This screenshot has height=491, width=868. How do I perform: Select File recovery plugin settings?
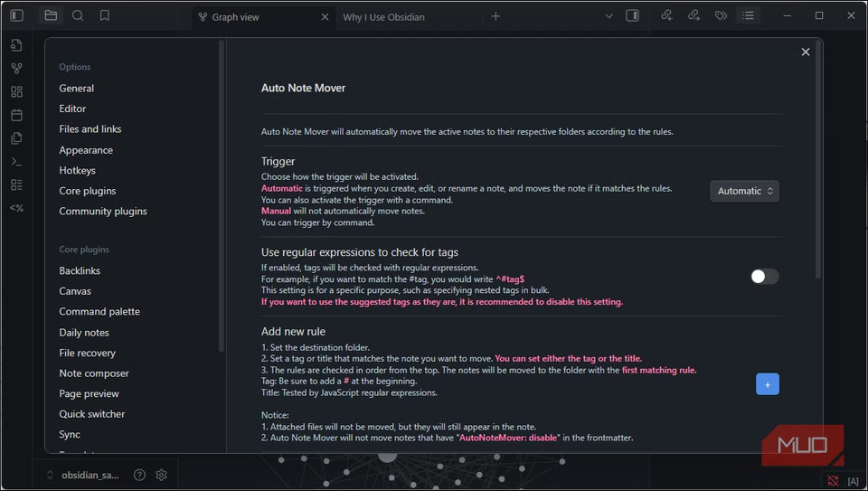point(88,354)
